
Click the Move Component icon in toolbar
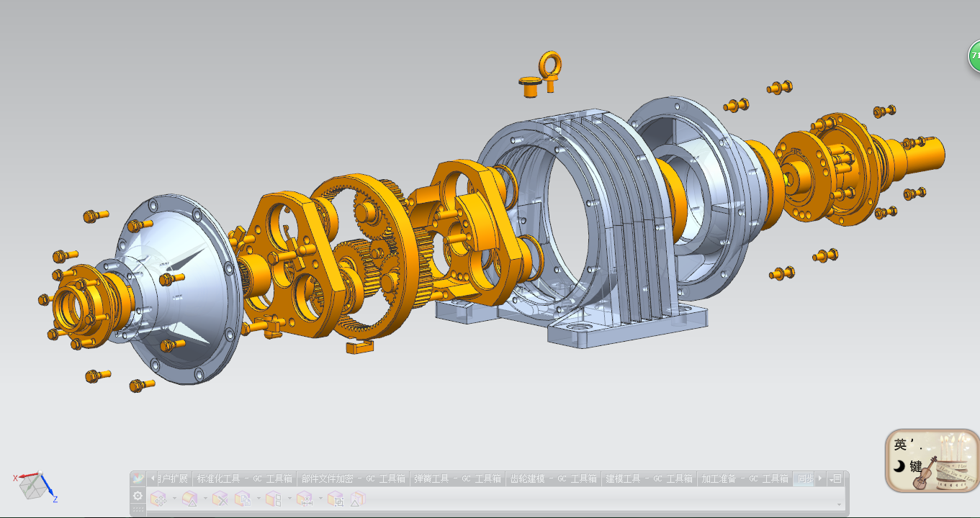tap(158, 498)
